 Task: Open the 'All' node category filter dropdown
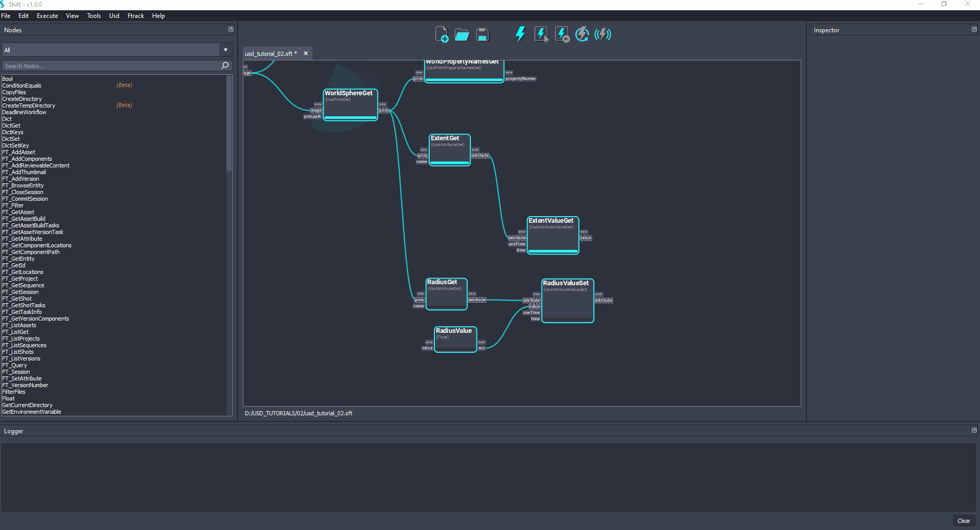pyautogui.click(x=225, y=50)
